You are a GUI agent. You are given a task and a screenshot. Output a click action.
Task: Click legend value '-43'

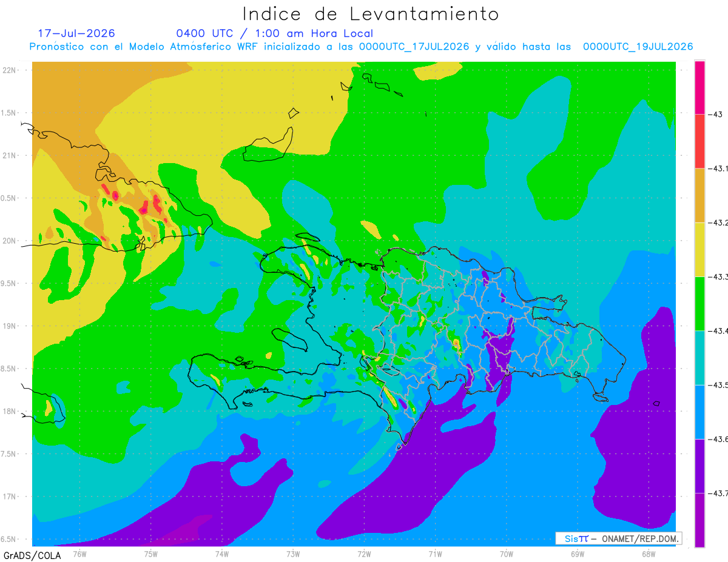tap(717, 114)
